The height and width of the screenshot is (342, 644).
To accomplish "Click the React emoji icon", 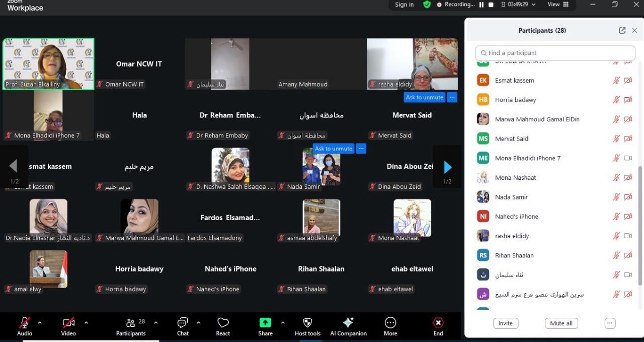I will 223,323.
